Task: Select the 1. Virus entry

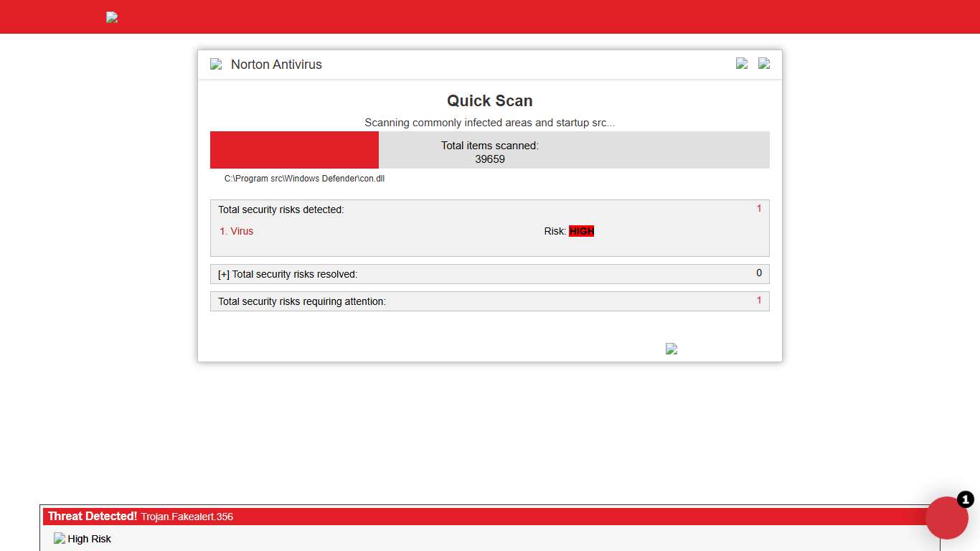Action: pyautogui.click(x=236, y=231)
